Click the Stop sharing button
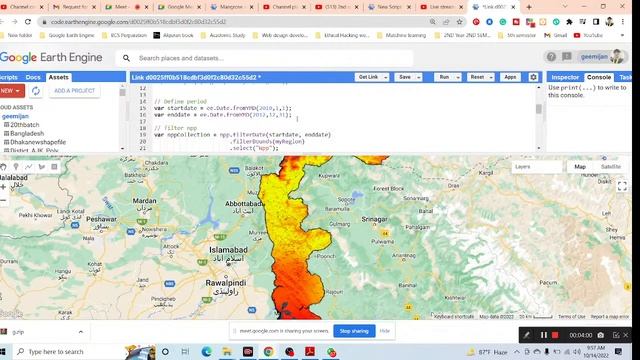The image size is (640, 360). coord(354,331)
